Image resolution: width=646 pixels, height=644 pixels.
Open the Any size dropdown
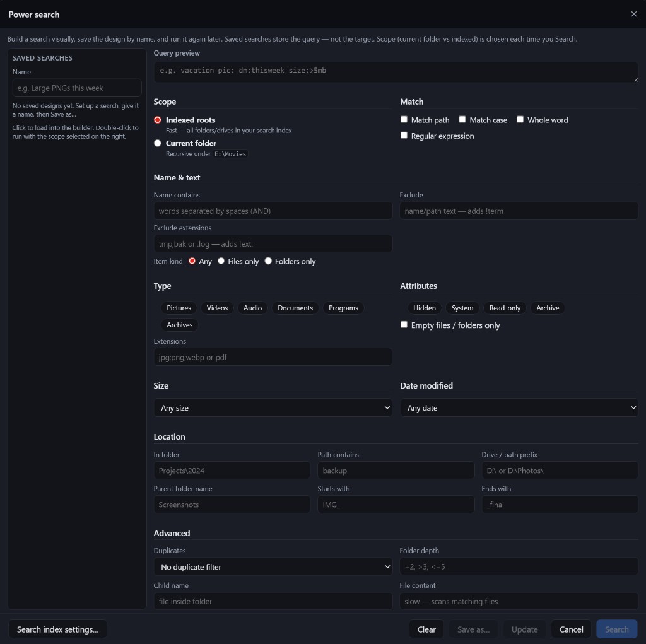coord(273,407)
